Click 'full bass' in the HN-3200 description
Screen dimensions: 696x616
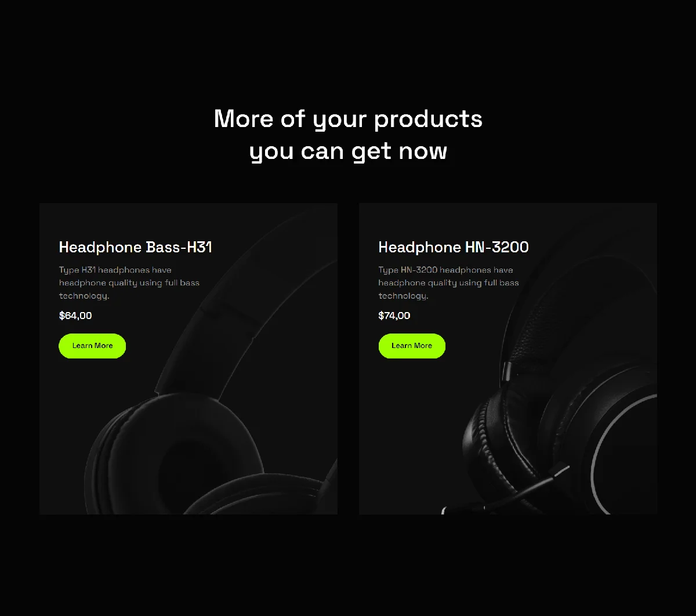tap(502, 282)
